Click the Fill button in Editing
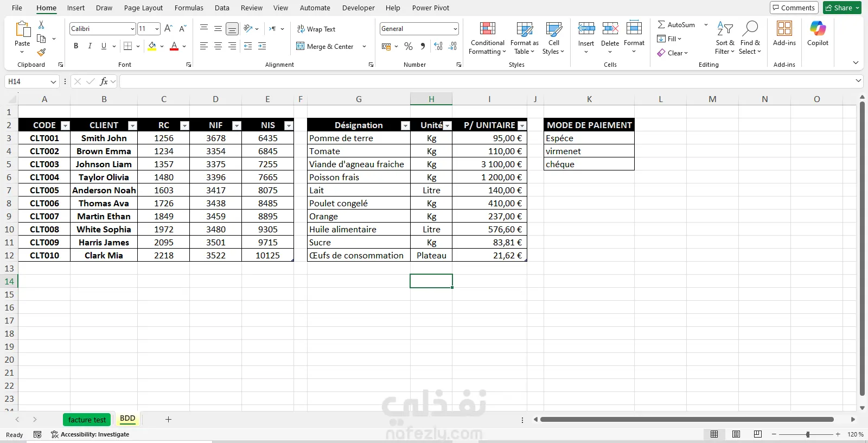Image resolution: width=868 pixels, height=443 pixels. 669,39
